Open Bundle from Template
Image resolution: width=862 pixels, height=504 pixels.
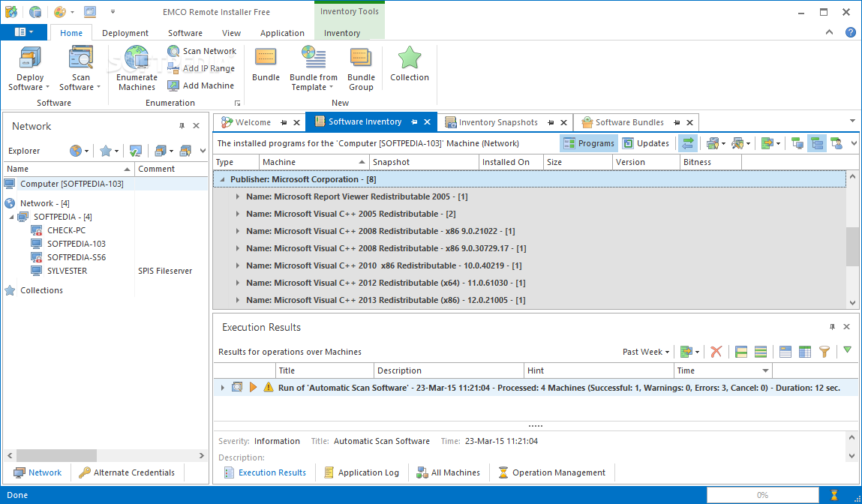click(314, 69)
